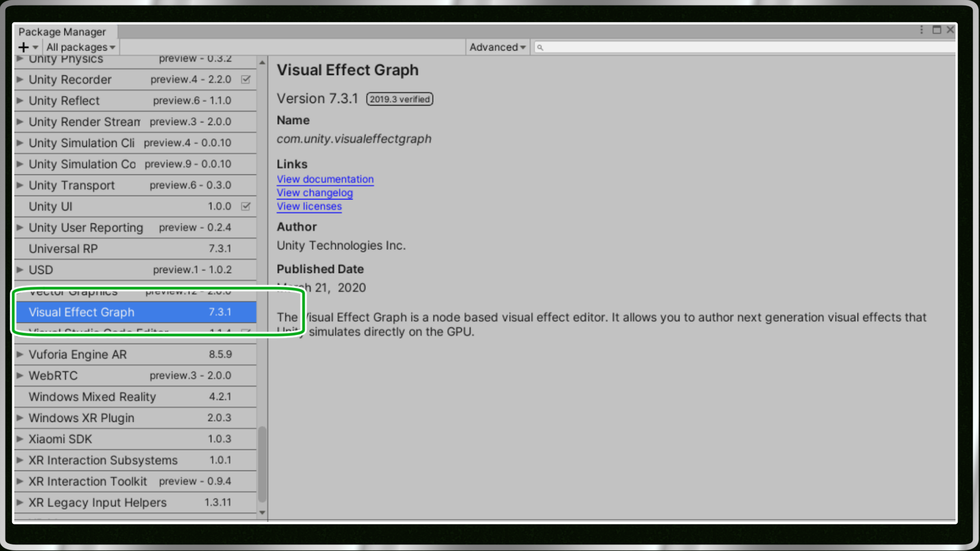Open the Advanced dropdown menu
This screenshot has width=980, height=551.
coord(497,47)
